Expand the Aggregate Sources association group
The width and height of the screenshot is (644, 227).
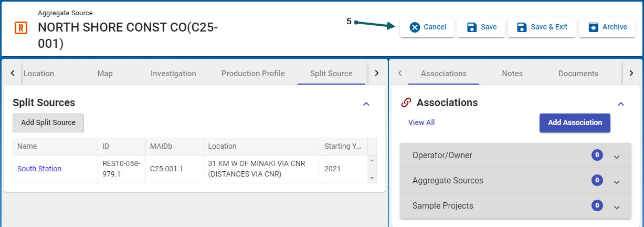(x=617, y=181)
